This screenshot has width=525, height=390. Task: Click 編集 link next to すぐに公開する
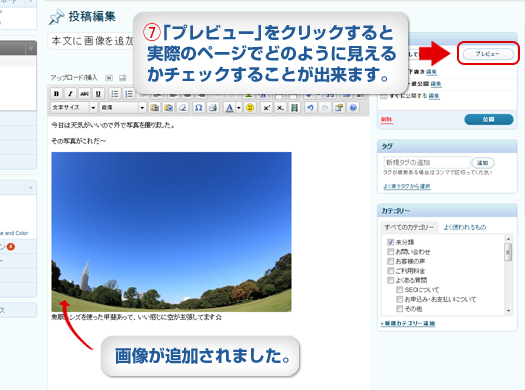tap(434, 96)
